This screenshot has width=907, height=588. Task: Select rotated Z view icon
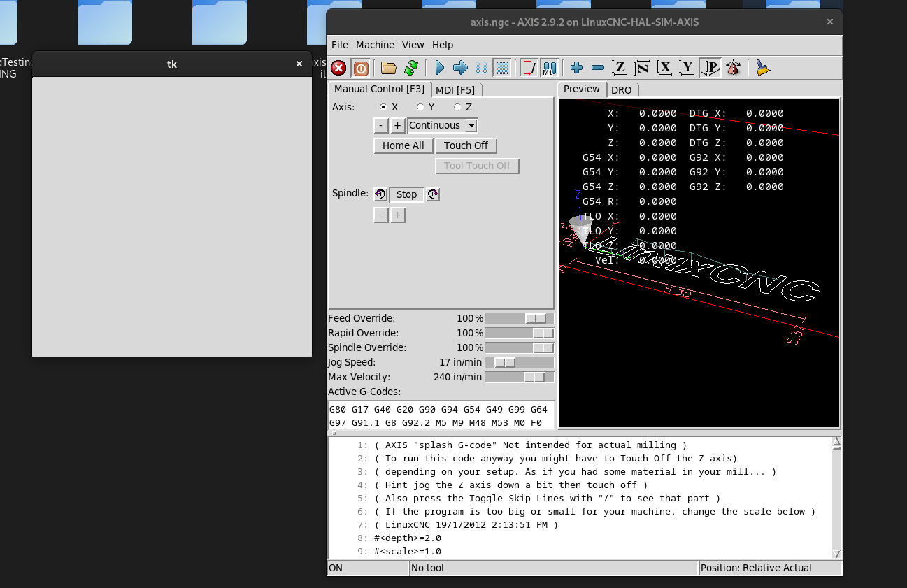(x=642, y=68)
